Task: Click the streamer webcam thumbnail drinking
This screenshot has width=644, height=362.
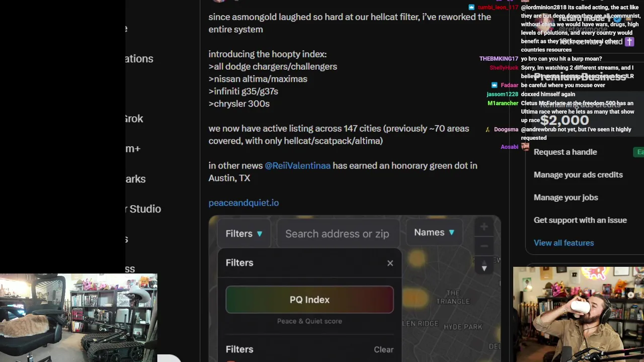Action: click(579, 314)
